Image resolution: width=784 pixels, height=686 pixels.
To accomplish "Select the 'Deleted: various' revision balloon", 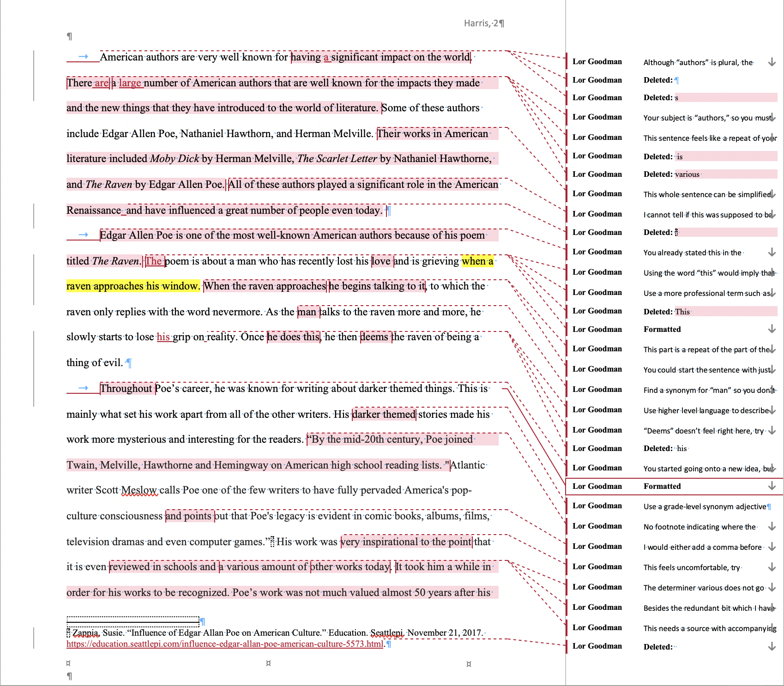I will [674, 174].
